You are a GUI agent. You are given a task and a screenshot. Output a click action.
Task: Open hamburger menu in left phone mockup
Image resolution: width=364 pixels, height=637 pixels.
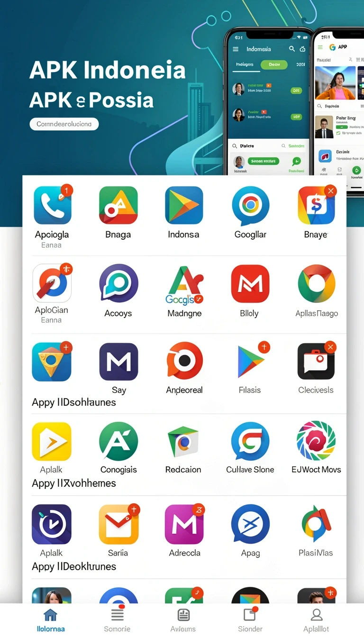[x=236, y=49]
